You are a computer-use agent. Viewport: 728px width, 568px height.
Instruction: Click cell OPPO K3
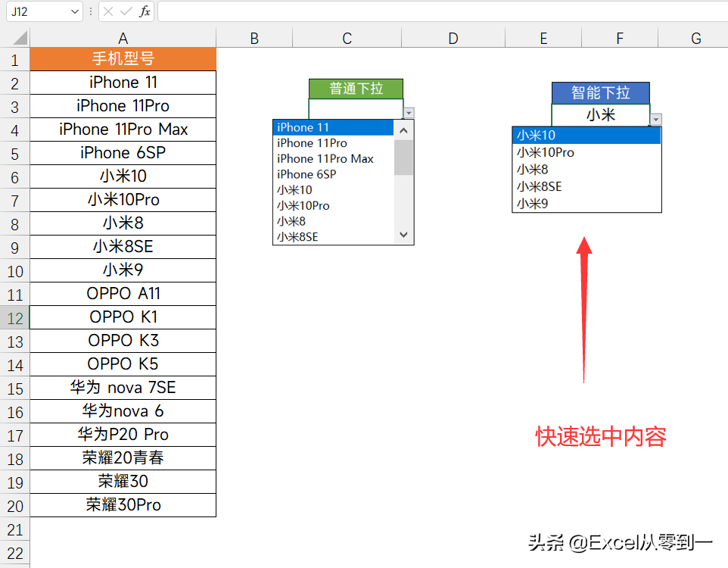[x=123, y=341]
